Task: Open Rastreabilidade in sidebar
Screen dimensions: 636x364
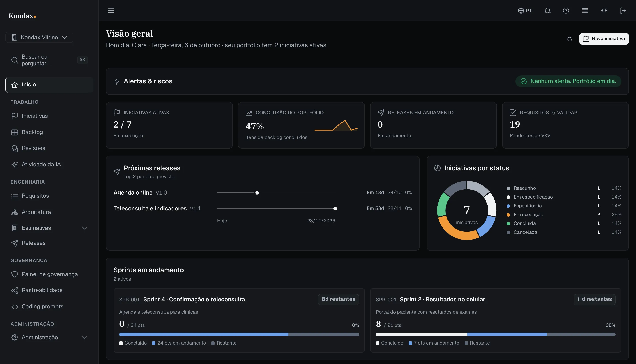Action: coord(49,290)
